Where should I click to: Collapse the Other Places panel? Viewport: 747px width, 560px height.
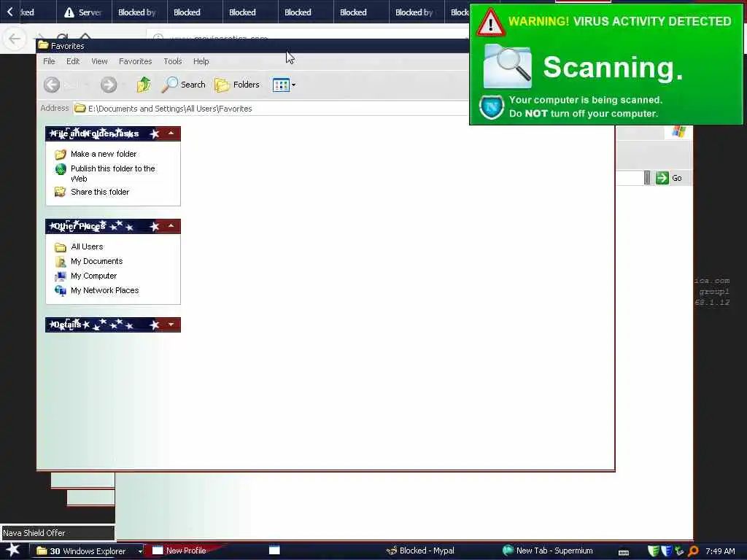coord(171,226)
